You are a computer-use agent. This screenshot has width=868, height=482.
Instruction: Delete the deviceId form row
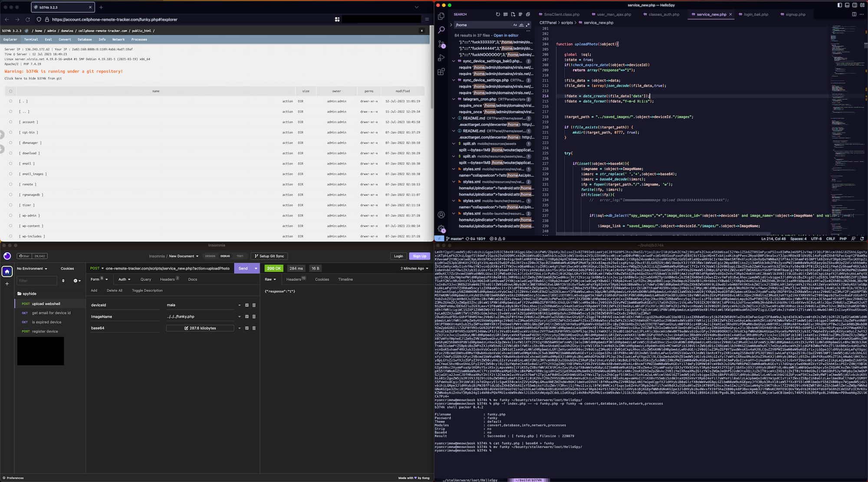(x=254, y=305)
